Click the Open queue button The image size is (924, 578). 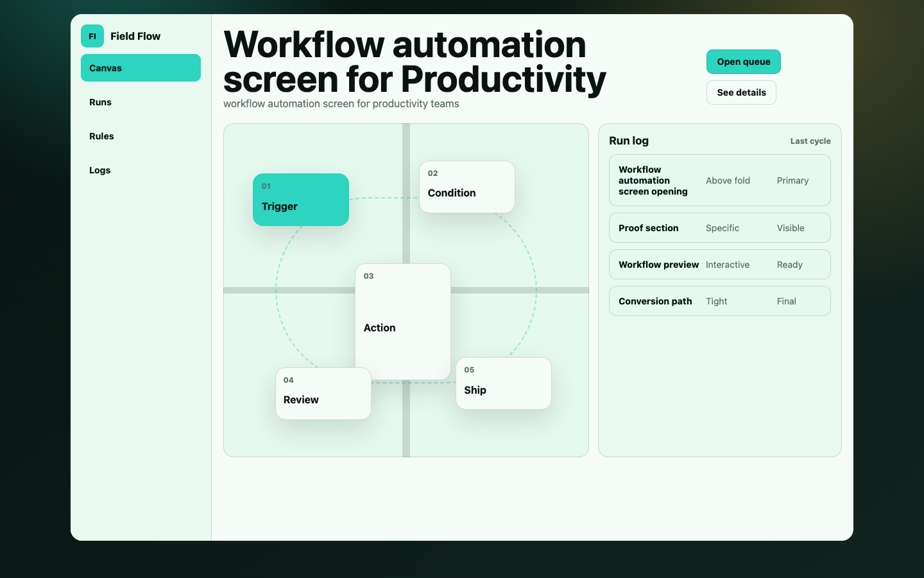click(744, 62)
